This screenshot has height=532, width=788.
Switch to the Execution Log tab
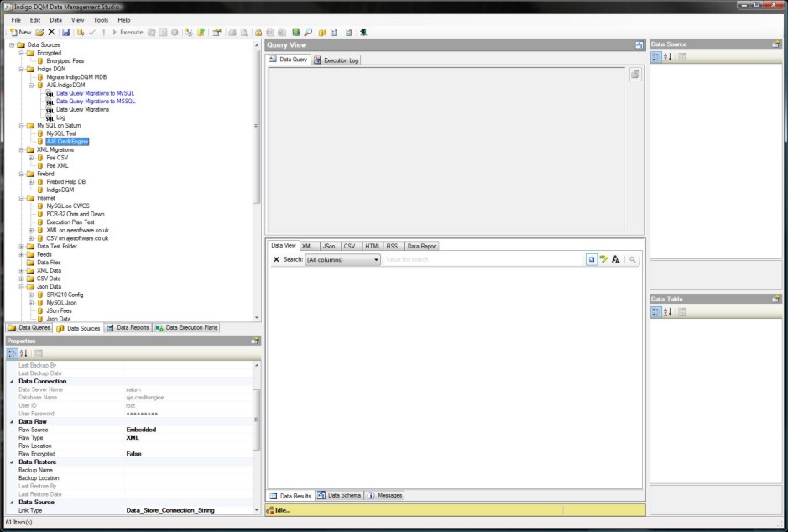coord(337,60)
